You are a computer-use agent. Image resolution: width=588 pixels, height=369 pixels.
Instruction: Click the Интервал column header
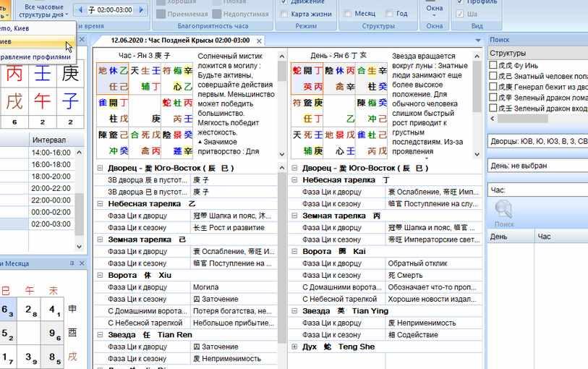pos(48,139)
